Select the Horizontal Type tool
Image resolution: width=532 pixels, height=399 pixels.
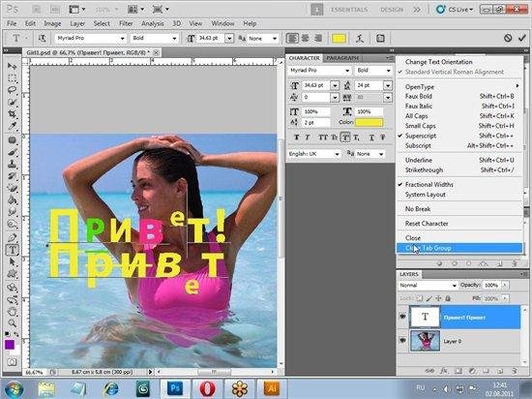tap(13, 250)
